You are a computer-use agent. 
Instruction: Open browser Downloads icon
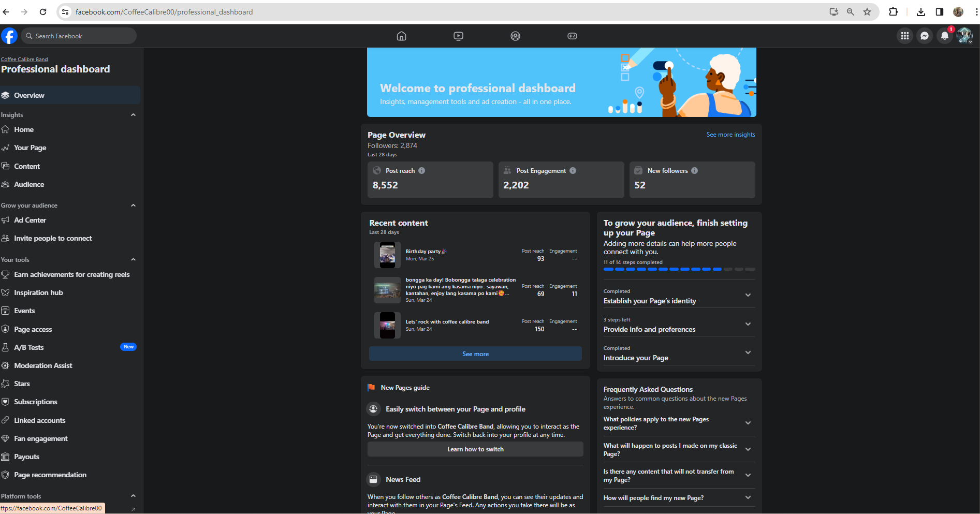click(x=920, y=12)
